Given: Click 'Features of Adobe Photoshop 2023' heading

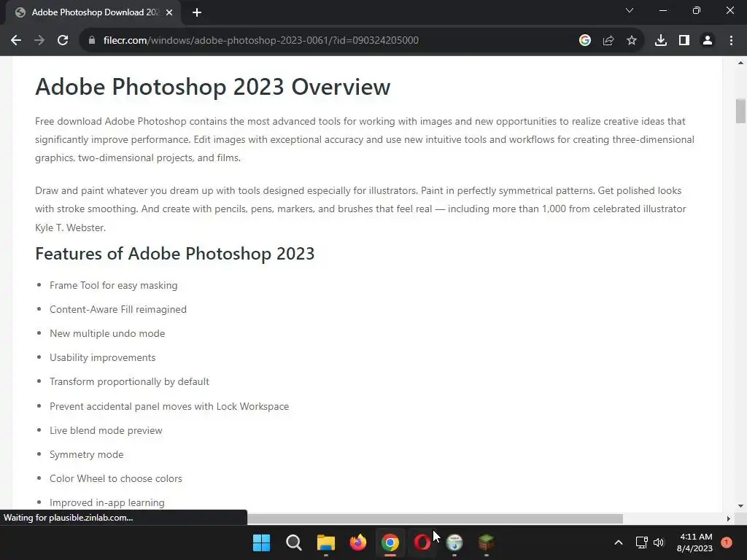Looking at the screenshot, I should point(175,253).
